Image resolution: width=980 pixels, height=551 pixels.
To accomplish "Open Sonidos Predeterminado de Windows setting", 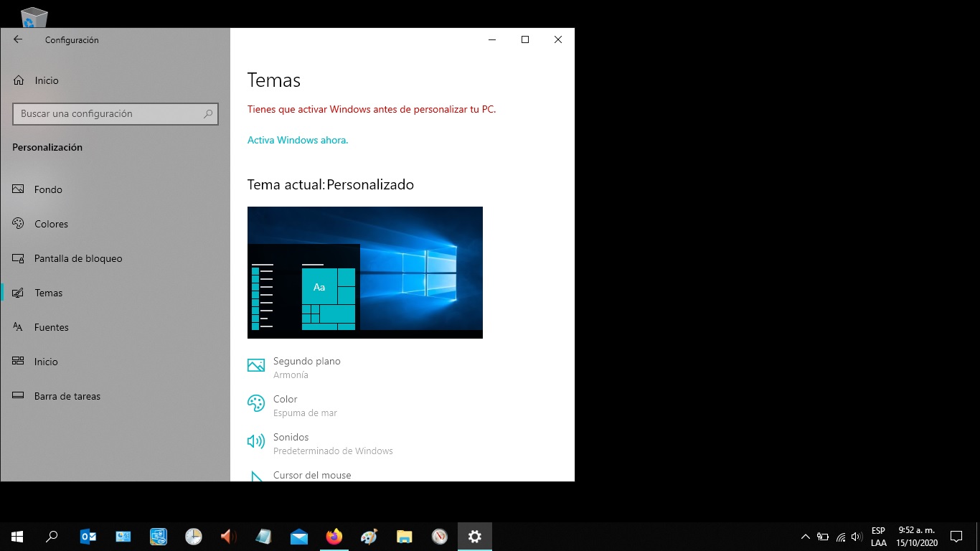I will [320, 443].
